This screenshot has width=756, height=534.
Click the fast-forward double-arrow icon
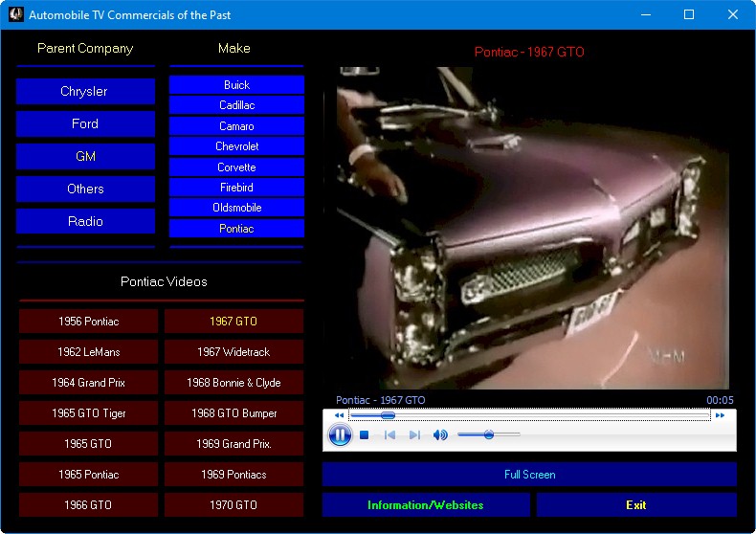tap(720, 415)
